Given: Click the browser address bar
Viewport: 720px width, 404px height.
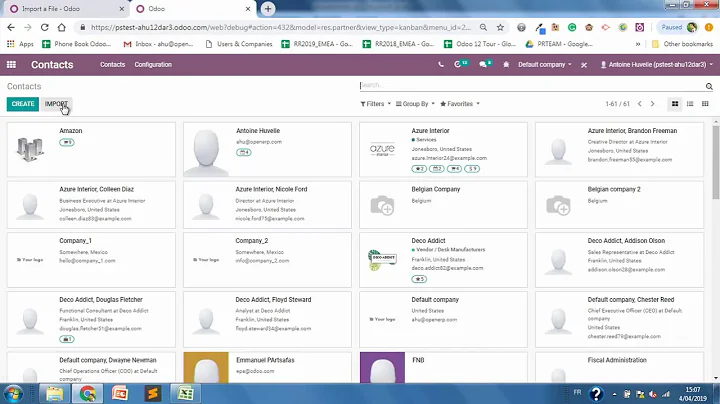Looking at the screenshot, I should pyautogui.click(x=280, y=28).
